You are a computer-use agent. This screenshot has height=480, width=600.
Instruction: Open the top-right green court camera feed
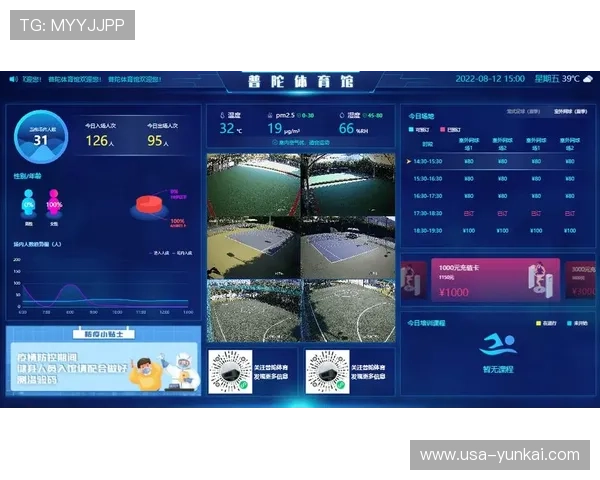(348, 185)
